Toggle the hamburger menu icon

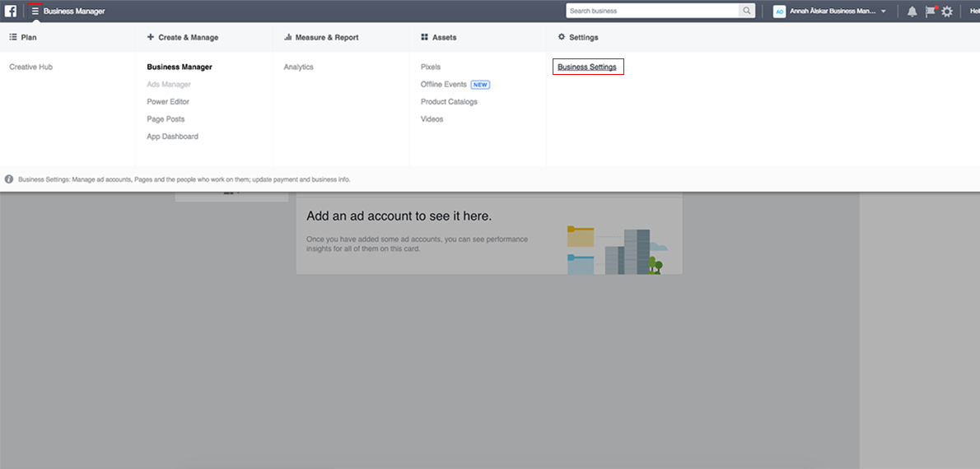35,12
